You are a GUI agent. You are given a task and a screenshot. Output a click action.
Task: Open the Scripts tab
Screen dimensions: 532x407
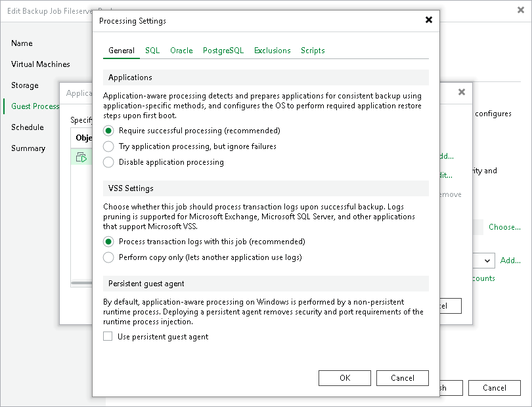click(x=313, y=51)
